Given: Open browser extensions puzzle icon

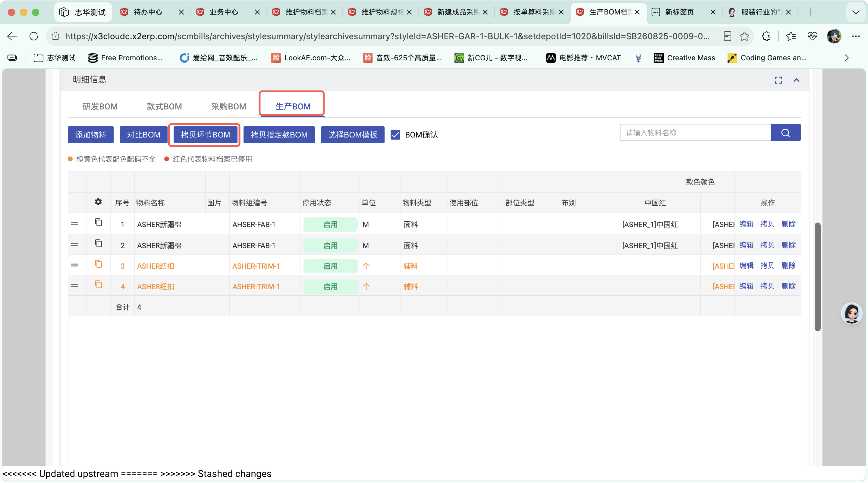Looking at the screenshot, I should pos(766,36).
